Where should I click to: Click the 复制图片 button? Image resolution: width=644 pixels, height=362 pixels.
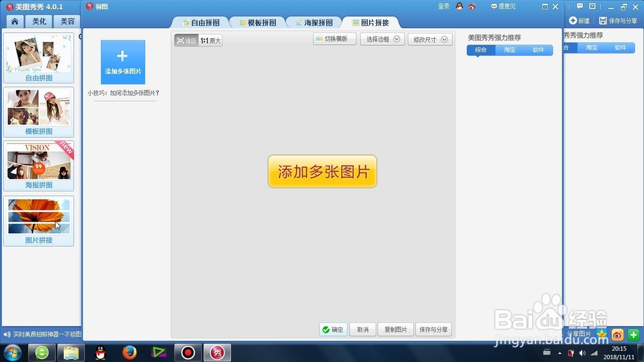point(395,330)
